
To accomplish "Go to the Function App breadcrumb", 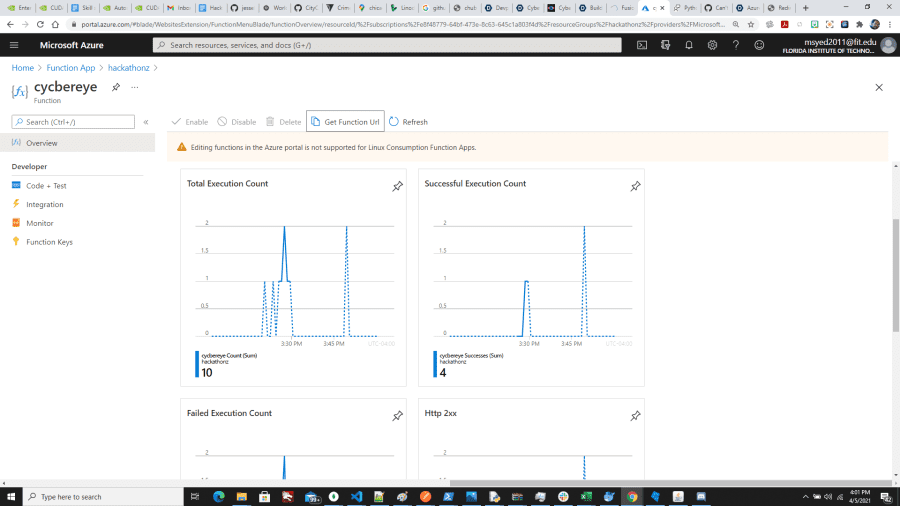I will 71,68.
